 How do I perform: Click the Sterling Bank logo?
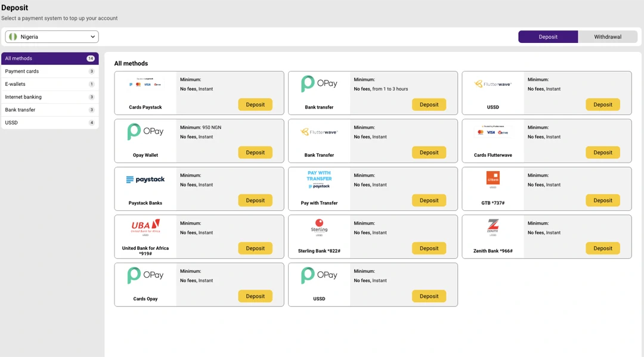[319, 227]
